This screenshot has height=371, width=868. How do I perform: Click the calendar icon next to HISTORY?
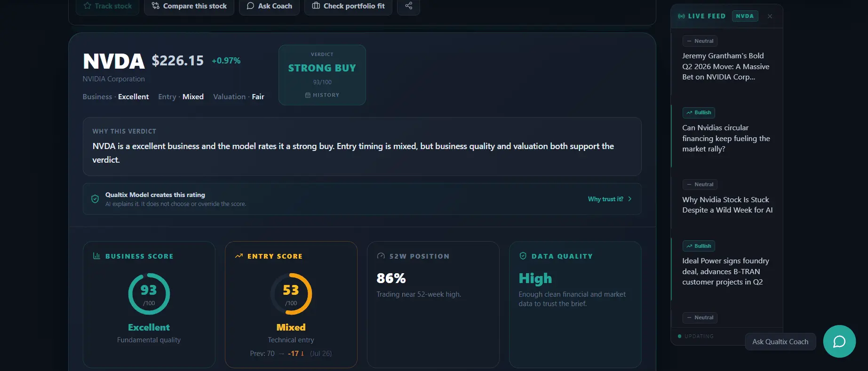coord(308,95)
